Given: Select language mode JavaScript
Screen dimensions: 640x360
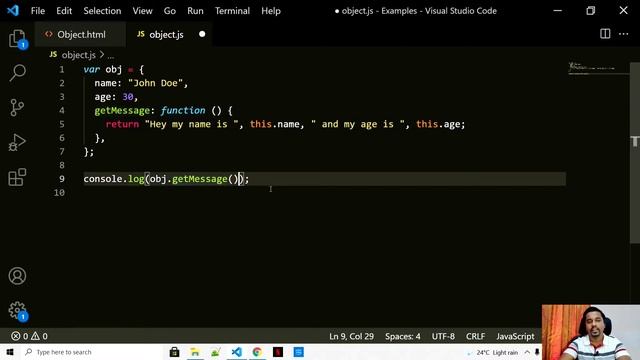Looking at the screenshot, I should click(x=515, y=336).
